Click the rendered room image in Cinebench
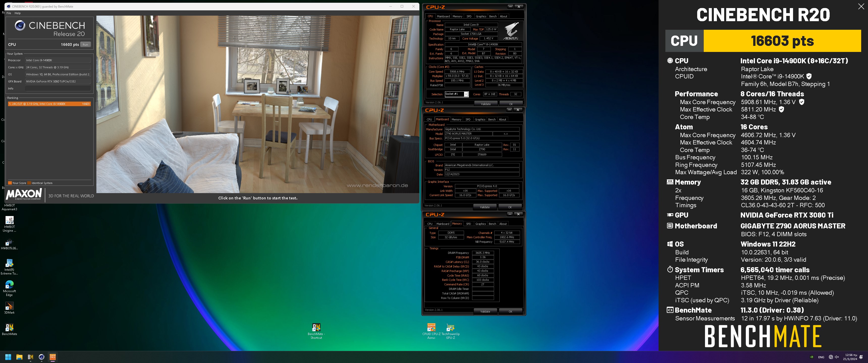 [257, 104]
